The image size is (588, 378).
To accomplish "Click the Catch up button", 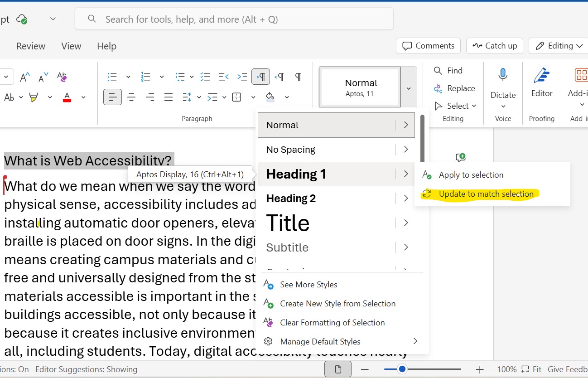I will [495, 46].
